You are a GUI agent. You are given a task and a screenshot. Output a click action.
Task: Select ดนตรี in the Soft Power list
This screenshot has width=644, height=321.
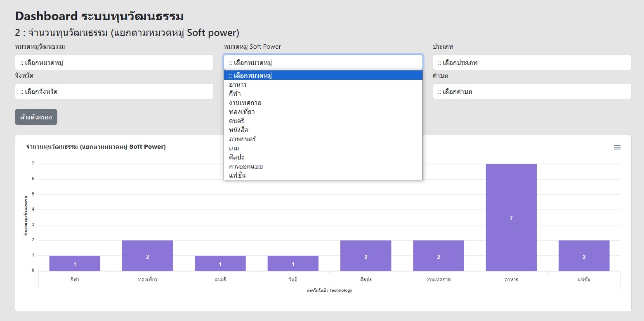(237, 121)
